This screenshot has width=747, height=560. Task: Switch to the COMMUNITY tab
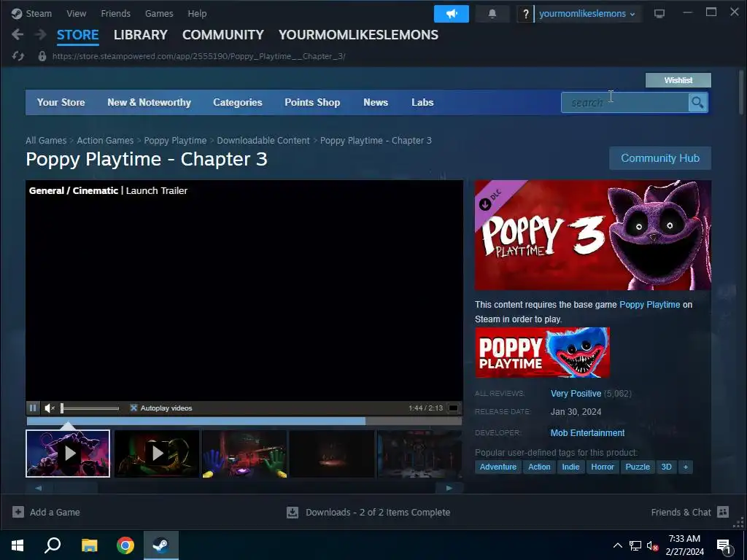(223, 35)
